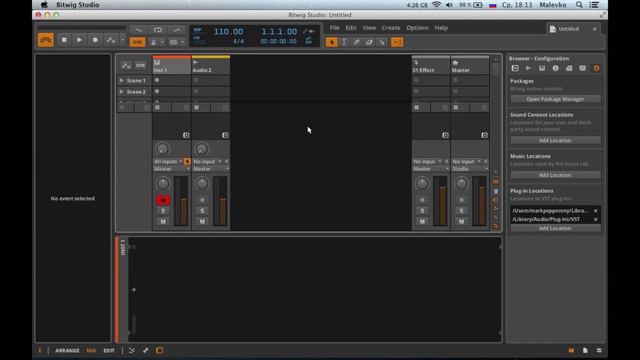Switch to the ARRANGE view

pyautogui.click(x=67, y=351)
